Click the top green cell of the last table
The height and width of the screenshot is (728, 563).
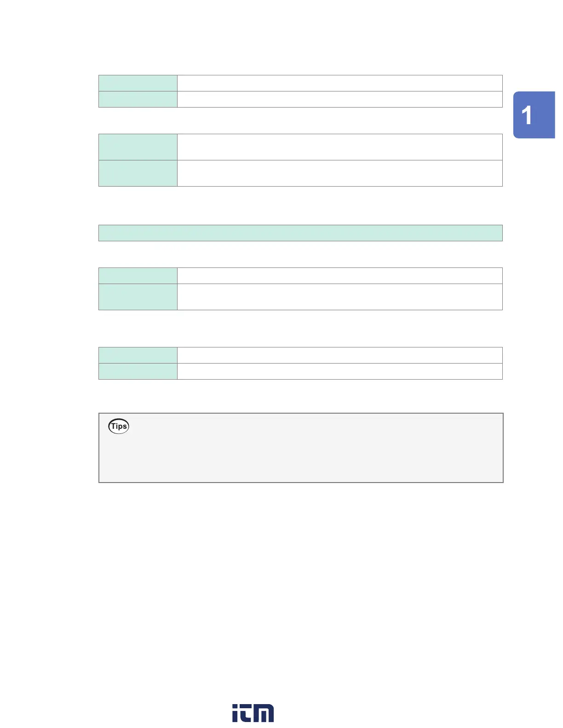pos(138,355)
